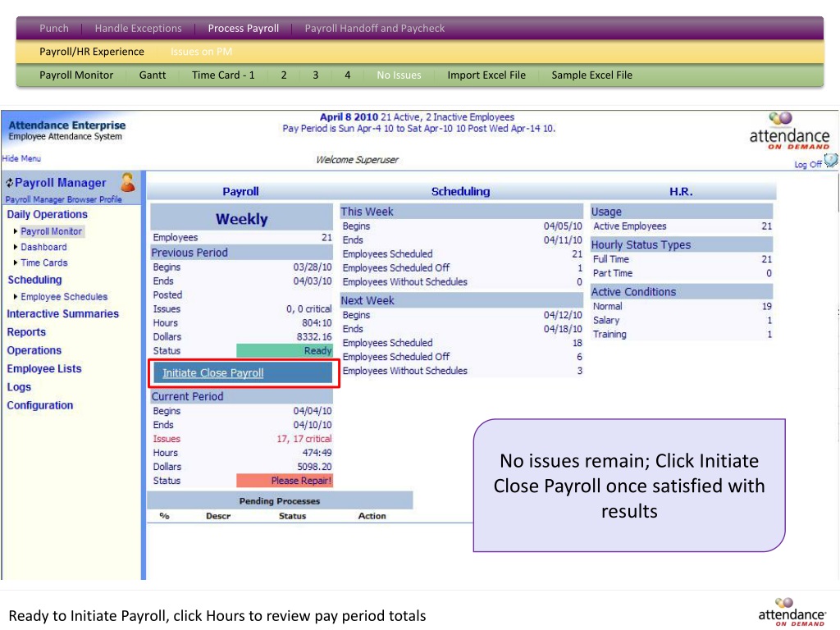
Task: Click the Payroll column header
Action: pos(240,191)
